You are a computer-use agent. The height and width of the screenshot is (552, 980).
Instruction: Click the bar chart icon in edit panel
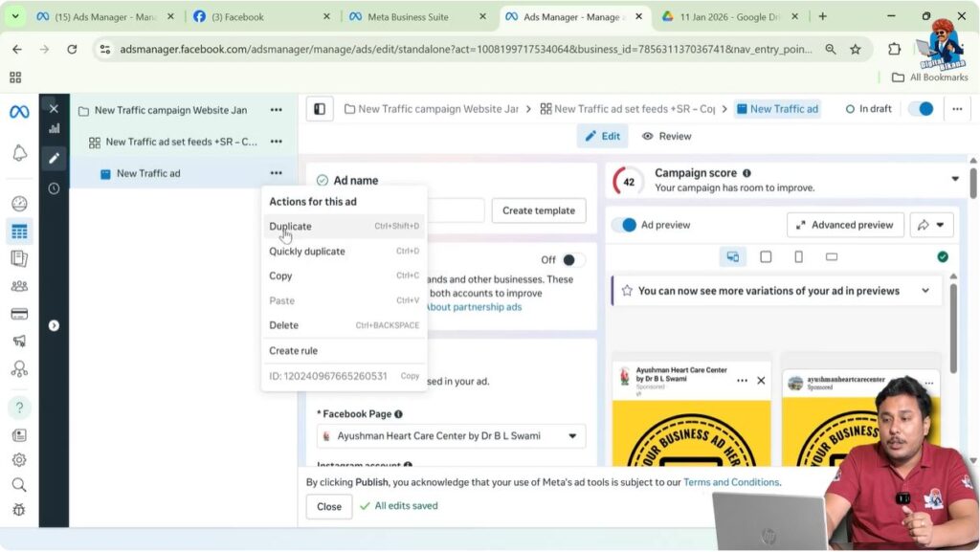click(54, 128)
